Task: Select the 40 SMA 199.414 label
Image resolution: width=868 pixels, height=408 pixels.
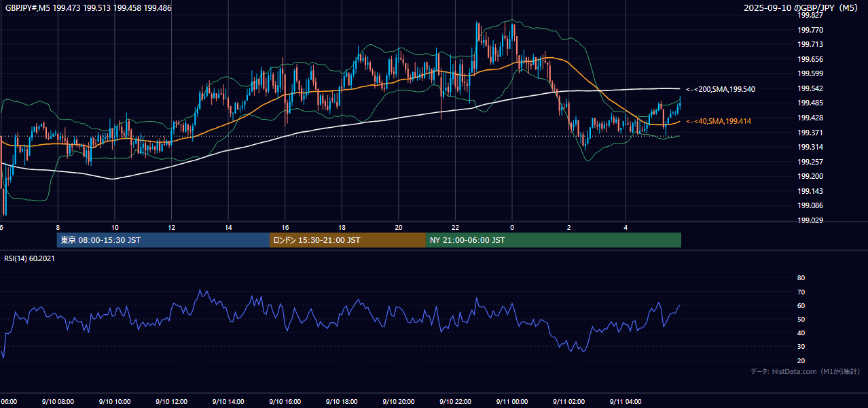Action: 719,121
